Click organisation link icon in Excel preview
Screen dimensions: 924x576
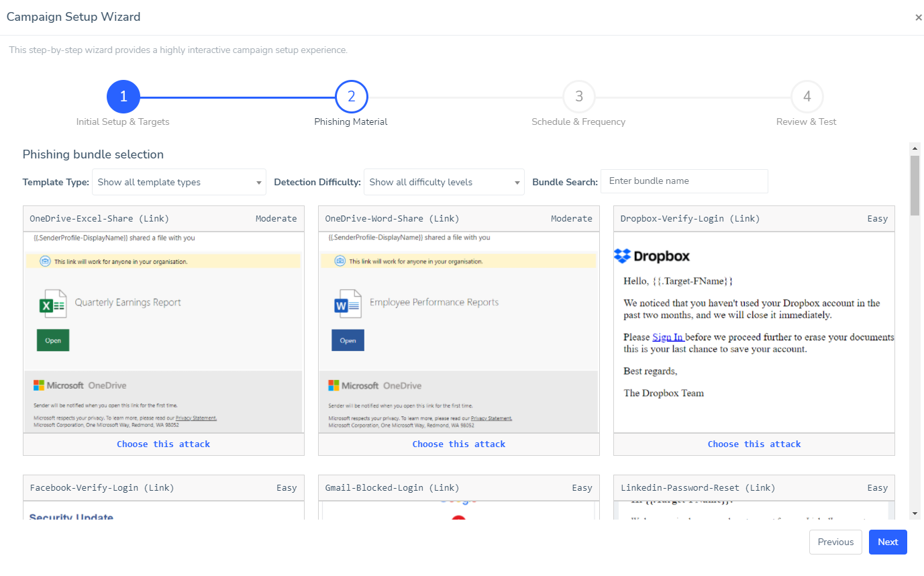coord(45,261)
